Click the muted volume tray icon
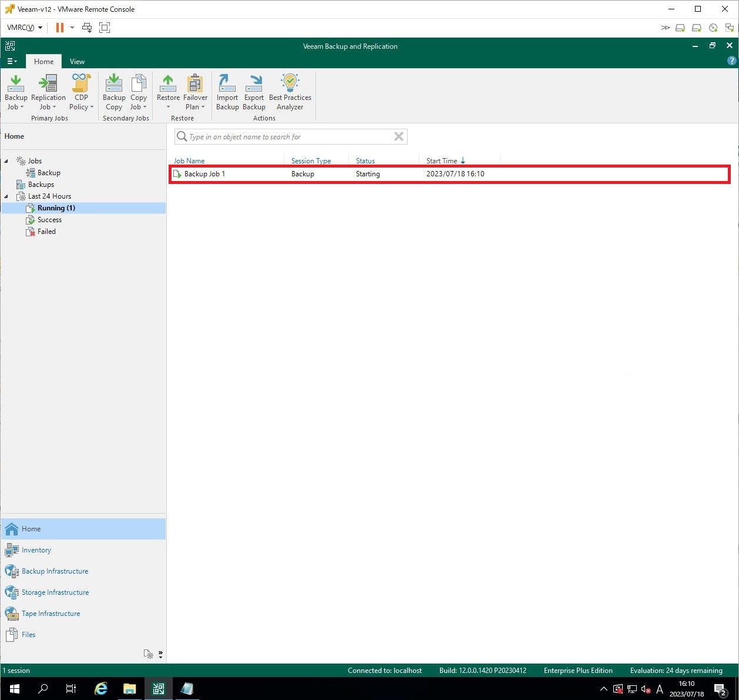This screenshot has height=700, width=739. coord(646,689)
